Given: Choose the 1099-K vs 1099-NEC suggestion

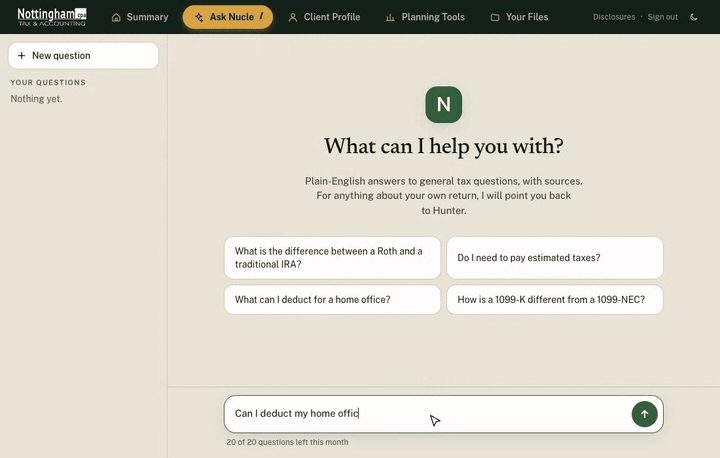Looking at the screenshot, I should point(555,300).
